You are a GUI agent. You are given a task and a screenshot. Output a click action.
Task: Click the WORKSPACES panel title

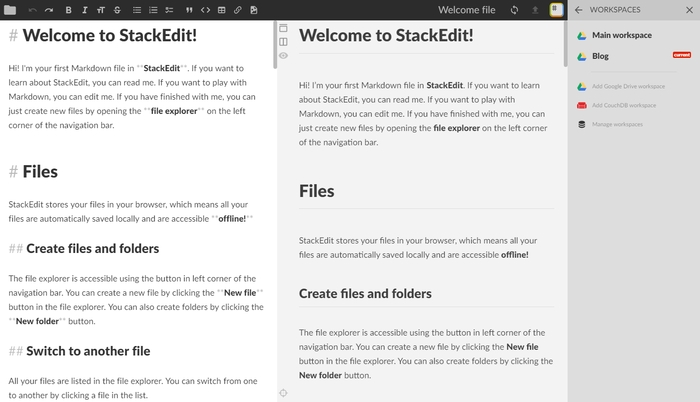pyautogui.click(x=615, y=10)
